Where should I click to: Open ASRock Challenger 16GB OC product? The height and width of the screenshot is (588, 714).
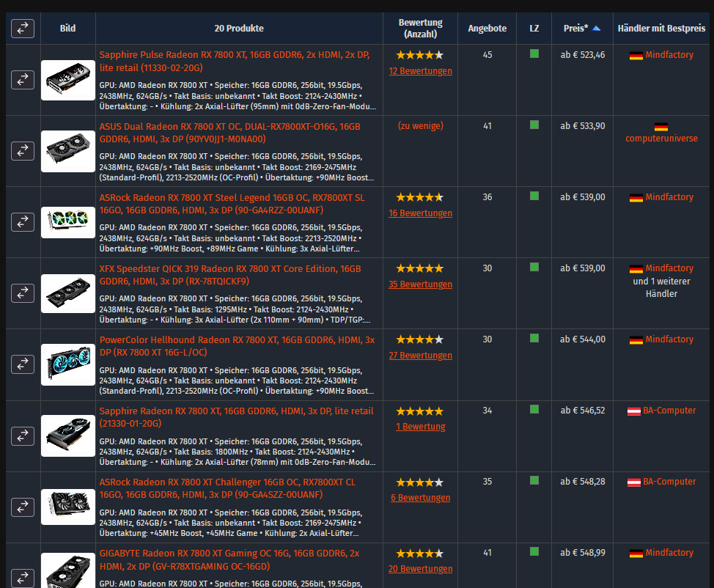[x=227, y=488]
